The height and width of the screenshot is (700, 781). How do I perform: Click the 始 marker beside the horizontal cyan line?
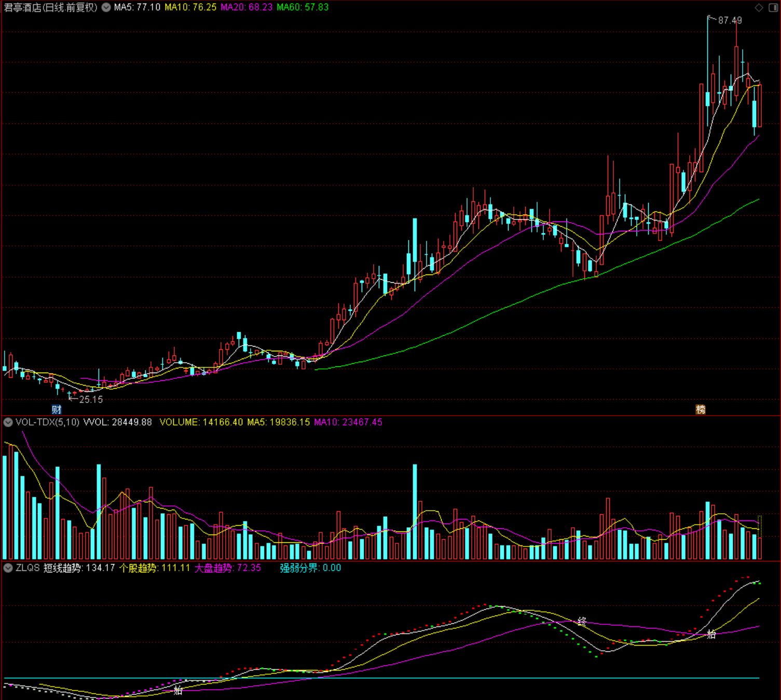pos(178,690)
